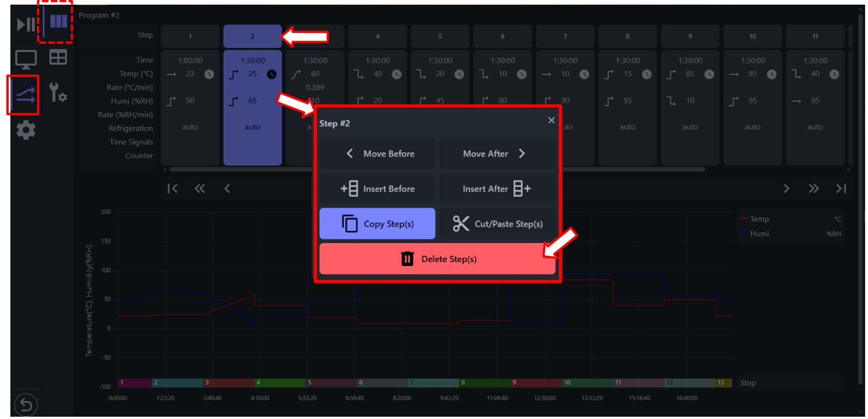Select step 6 header
Screen dimensions: 868x419
tap(502, 36)
